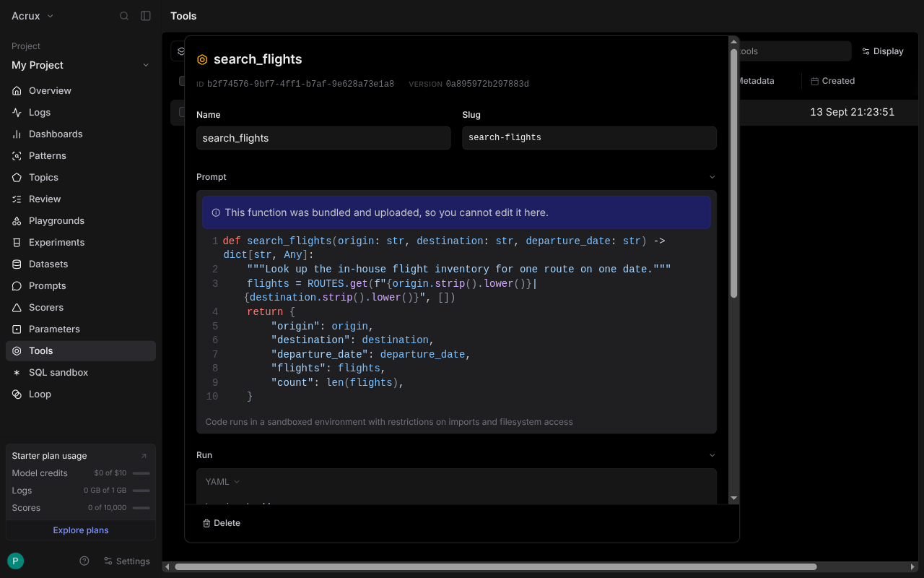Click the 13 Sept 21:23:51 created cell
The height and width of the screenshot is (578, 924).
coord(852,112)
